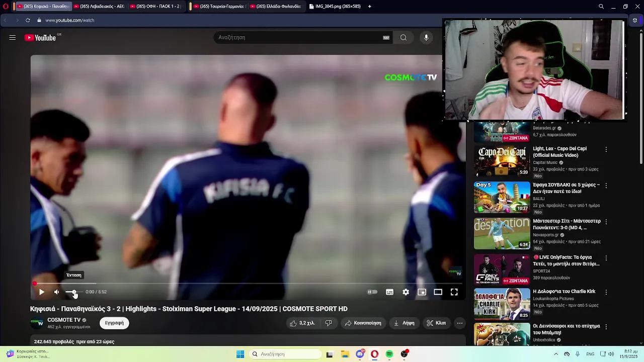The width and height of the screenshot is (644, 362).
Task: Open LIVE OnlyFacts stream title
Action: [567, 260]
